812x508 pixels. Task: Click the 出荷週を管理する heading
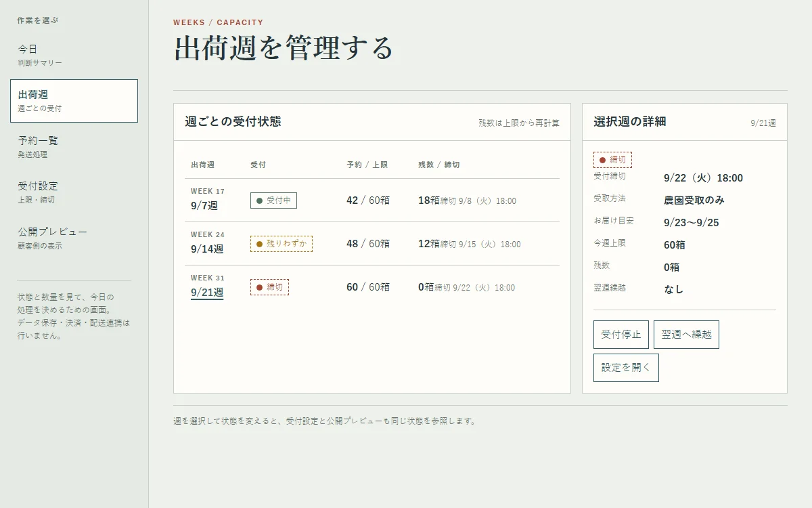284,49
